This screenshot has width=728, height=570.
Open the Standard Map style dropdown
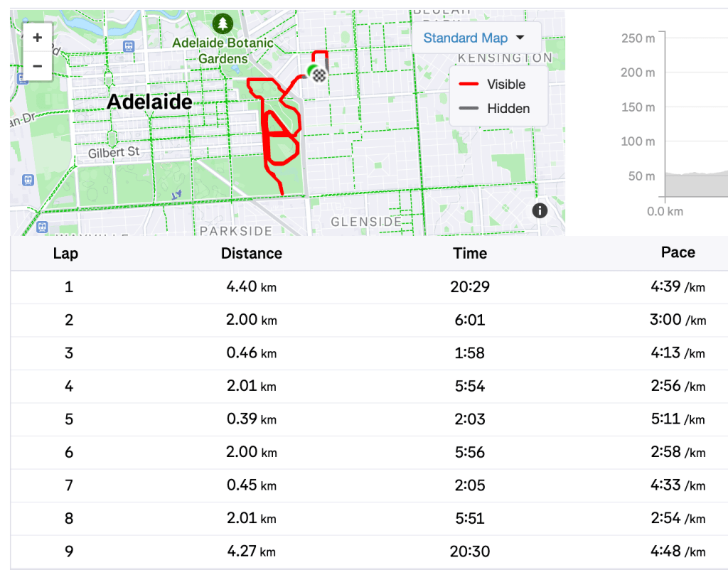(473, 38)
